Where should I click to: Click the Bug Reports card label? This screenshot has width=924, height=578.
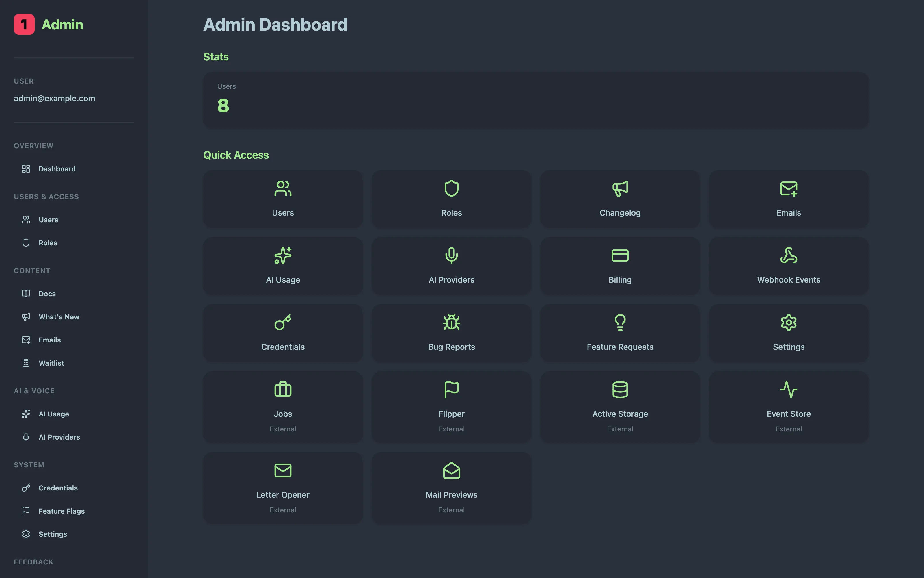point(451,347)
